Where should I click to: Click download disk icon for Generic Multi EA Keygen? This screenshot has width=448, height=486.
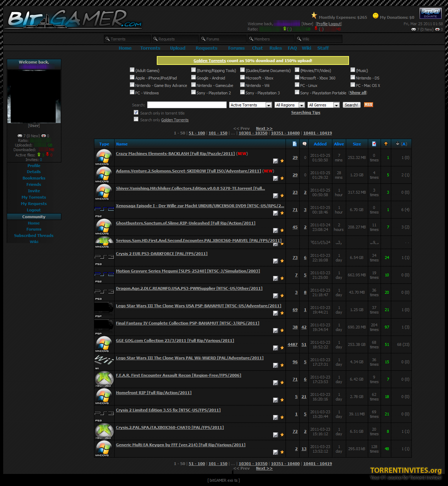click(x=275, y=452)
